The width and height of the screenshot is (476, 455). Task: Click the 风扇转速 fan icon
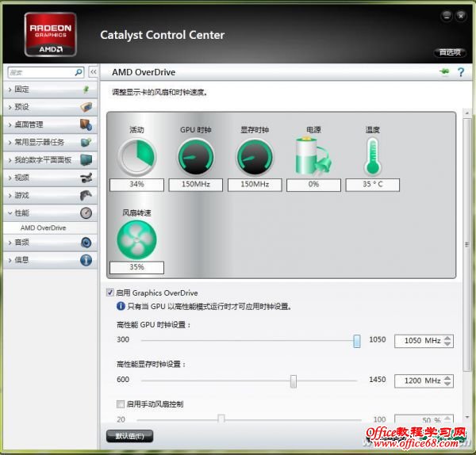click(136, 239)
